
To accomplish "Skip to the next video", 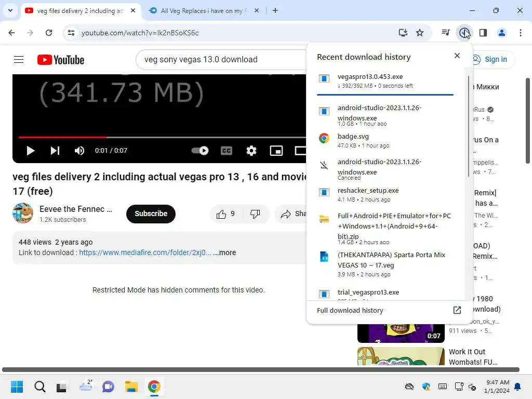I will (x=55, y=150).
